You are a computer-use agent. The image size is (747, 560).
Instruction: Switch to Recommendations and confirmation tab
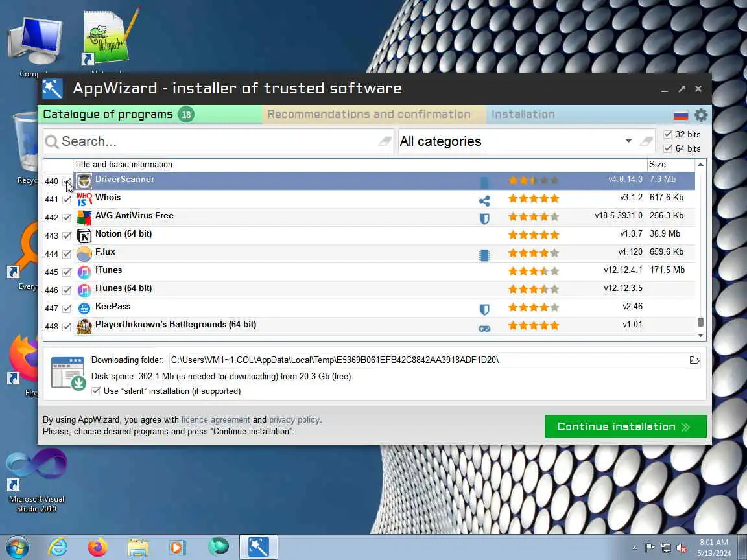374,114
